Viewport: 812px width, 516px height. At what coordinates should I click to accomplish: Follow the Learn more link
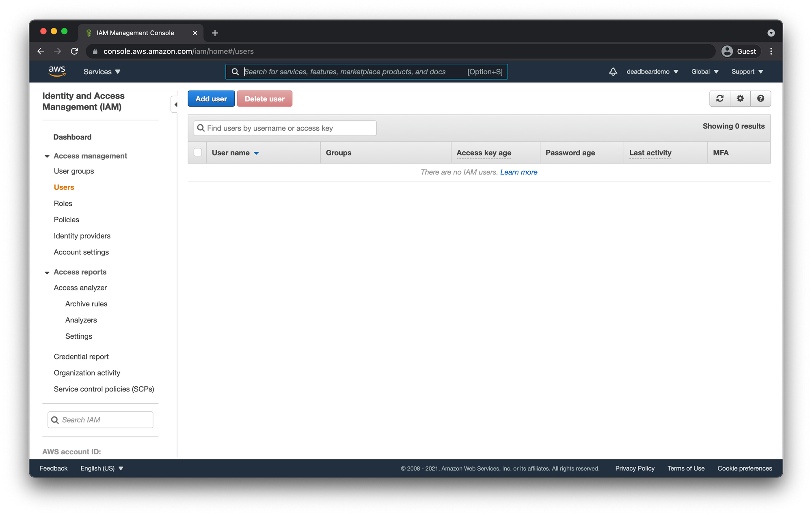tap(518, 172)
